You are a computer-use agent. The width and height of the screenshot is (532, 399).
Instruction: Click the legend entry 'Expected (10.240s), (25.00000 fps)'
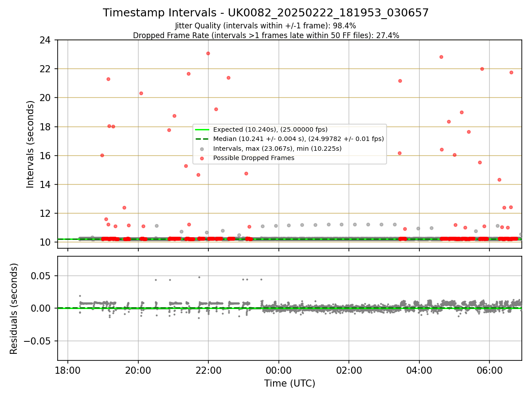270,129
